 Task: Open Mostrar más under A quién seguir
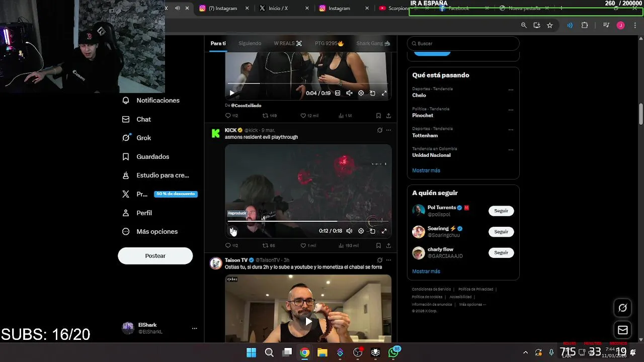(426, 271)
